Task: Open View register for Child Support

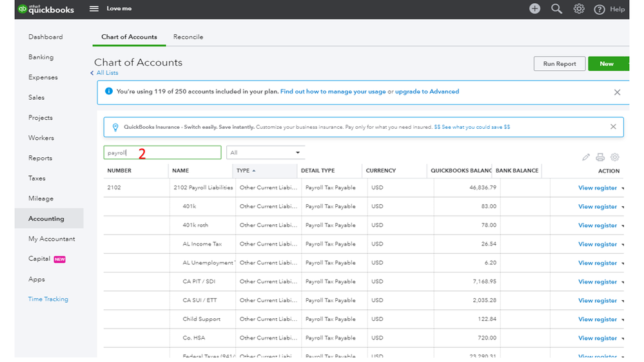Action: click(x=597, y=319)
